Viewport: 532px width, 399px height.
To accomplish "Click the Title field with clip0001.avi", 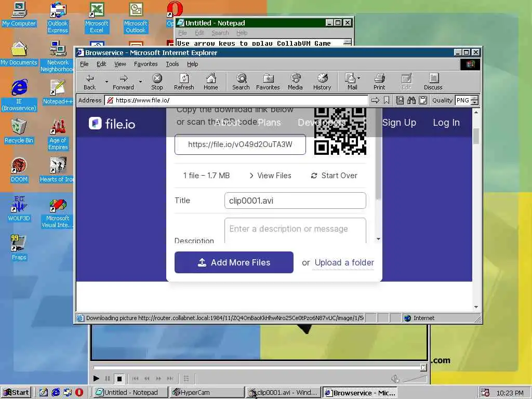I will coord(295,201).
